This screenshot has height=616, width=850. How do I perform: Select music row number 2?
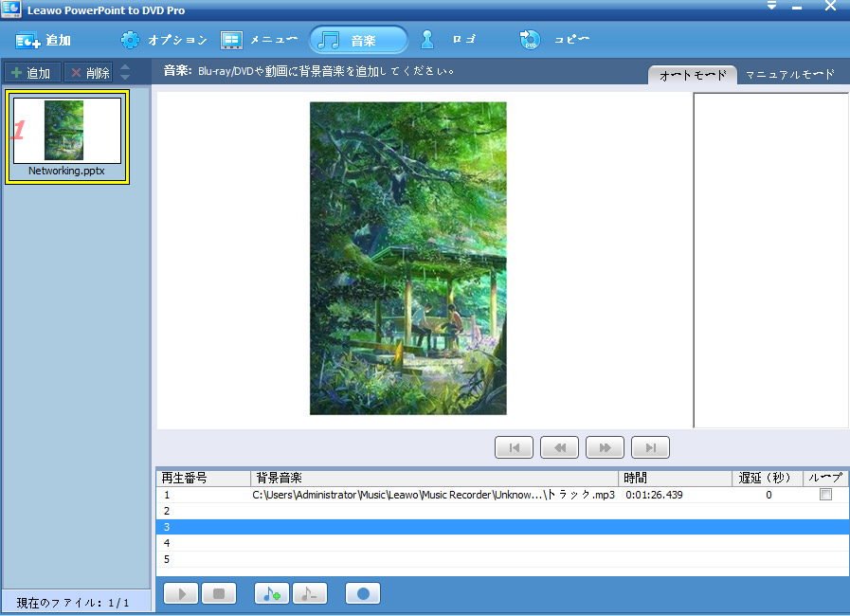click(x=502, y=511)
